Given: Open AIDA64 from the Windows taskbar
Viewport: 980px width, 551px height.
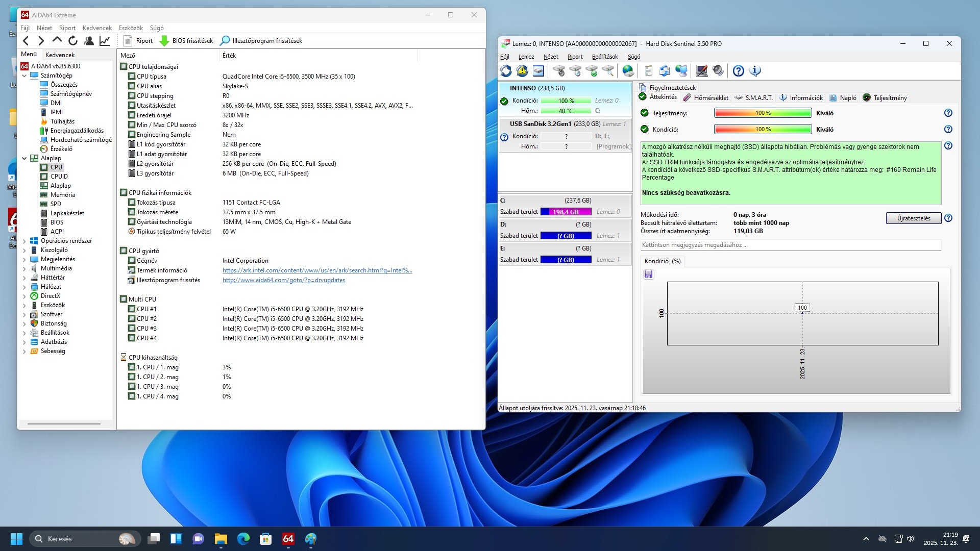Looking at the screenshot, I should tap(288, 539).
